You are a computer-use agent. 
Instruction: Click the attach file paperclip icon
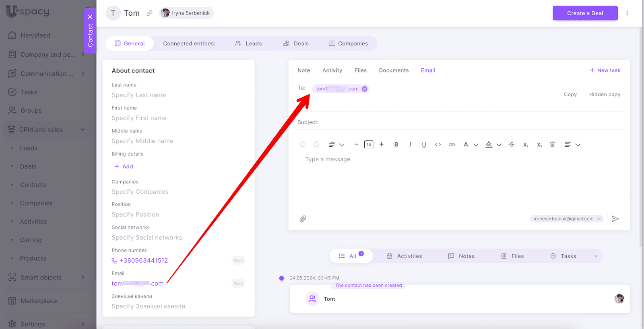[x=303, y=219]
